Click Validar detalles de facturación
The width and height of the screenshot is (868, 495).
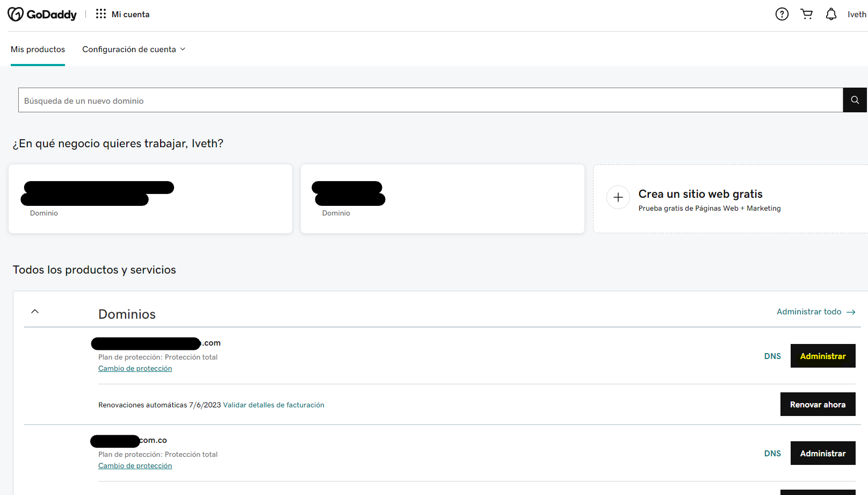(x=273, y=405)
